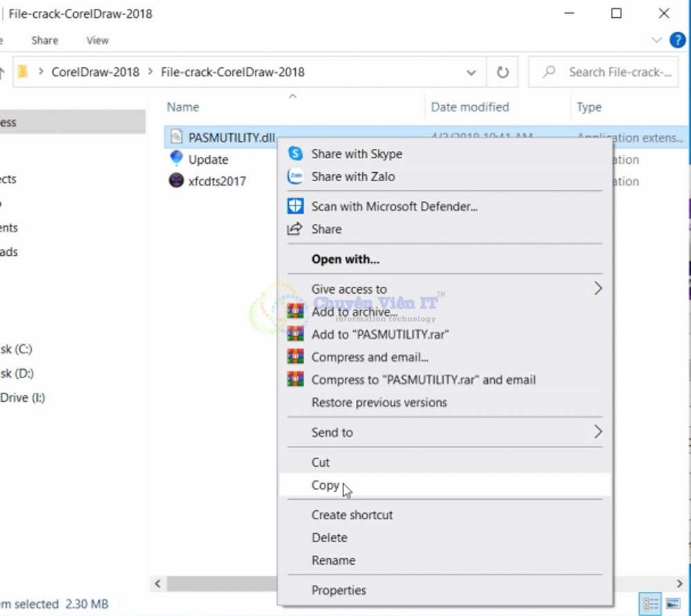
Task: Switch to details view in status bar
Action: click(650, 603)
